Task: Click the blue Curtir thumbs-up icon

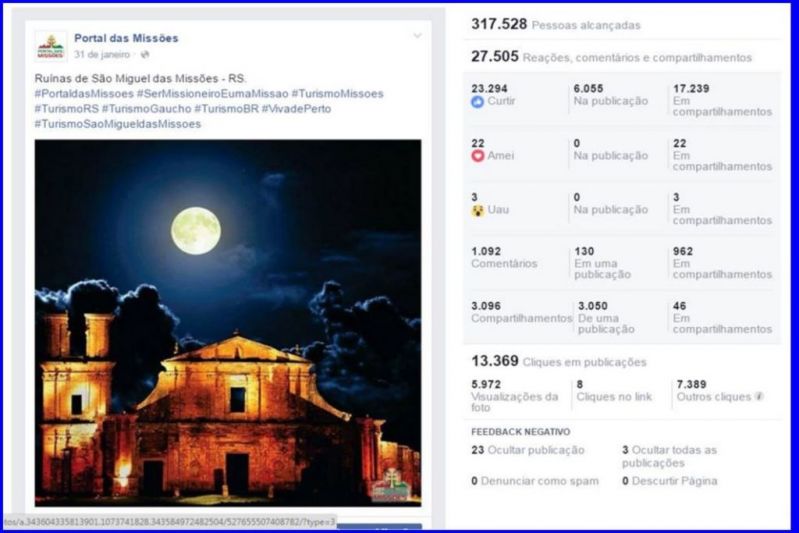Action: click(477, 102)
